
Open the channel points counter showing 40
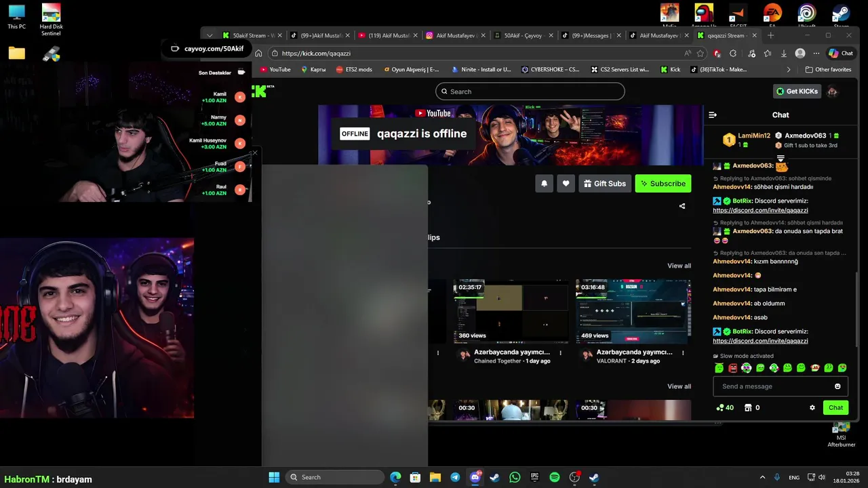(x=725, y=408)
